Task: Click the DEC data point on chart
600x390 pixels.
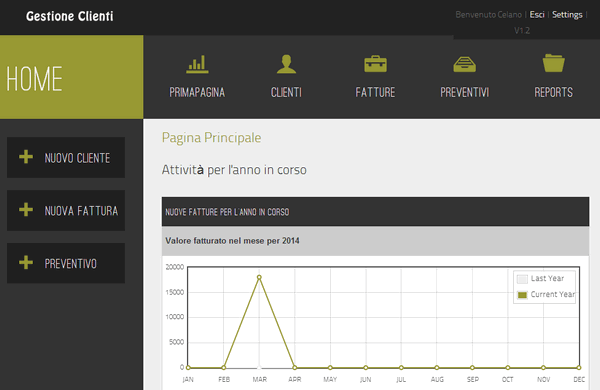Action: tap(579, 368)
